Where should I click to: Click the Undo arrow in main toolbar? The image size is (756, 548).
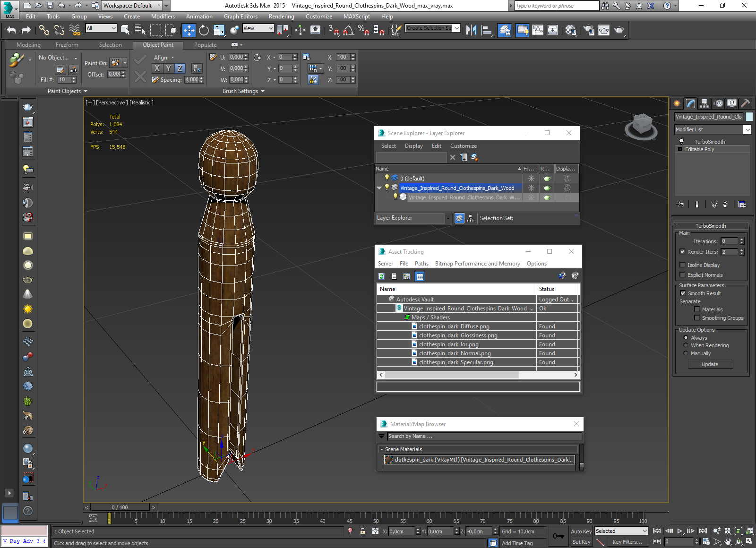coord(11,30)
